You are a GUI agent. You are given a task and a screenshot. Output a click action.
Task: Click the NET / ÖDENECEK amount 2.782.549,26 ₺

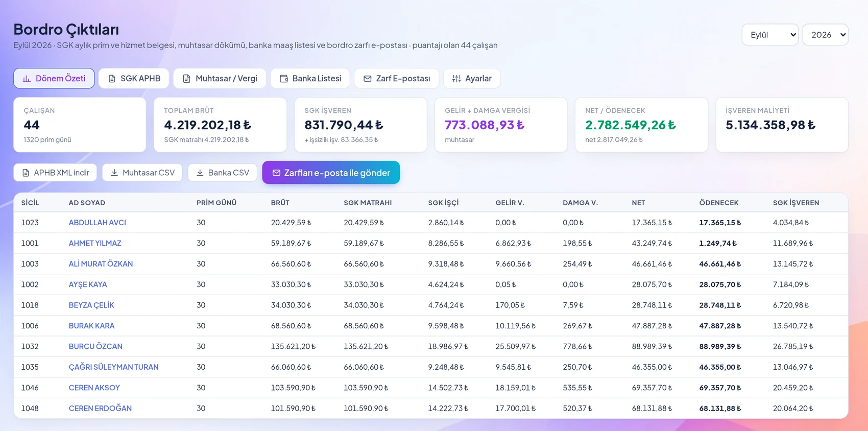click(x=631, y=125)
